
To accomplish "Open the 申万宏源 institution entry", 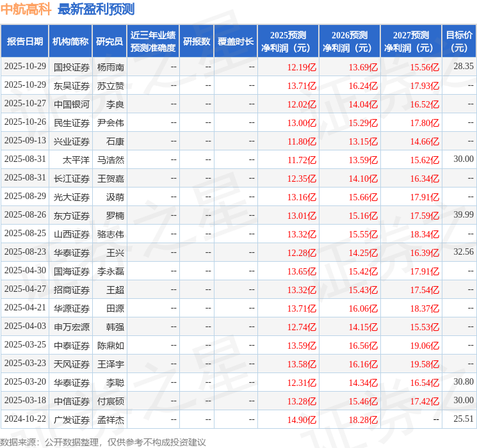I will tap(71, 327).
